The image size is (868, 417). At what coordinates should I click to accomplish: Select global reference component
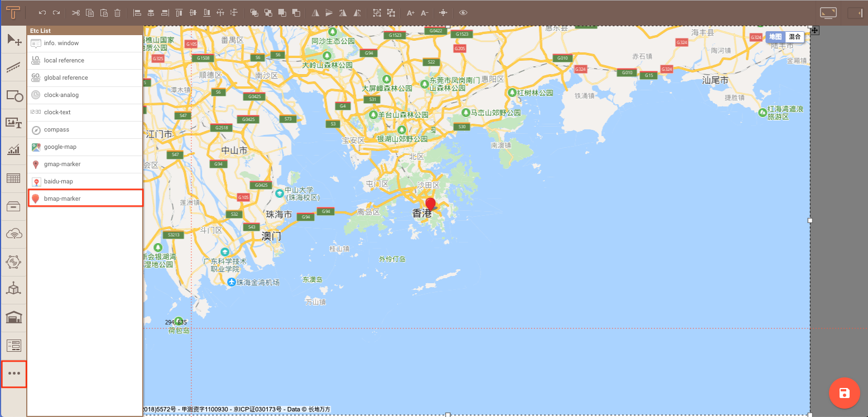tap(85, 78)
